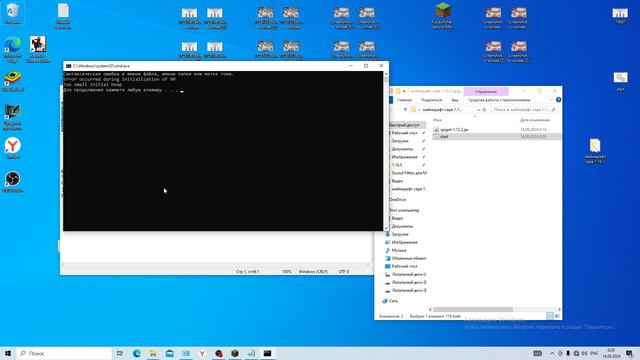Open Task View from the taskbar
The height and width of the screenshot is (360, 640).
[x=120, y=353]
